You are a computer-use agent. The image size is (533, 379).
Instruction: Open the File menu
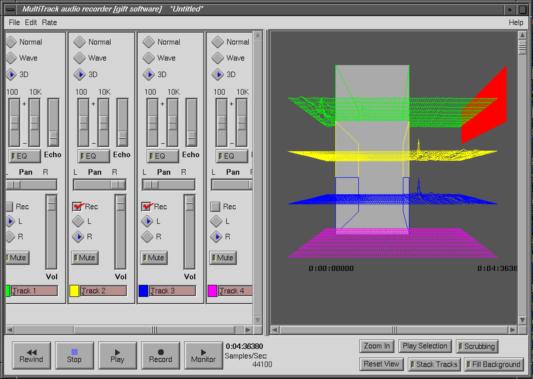click(x=14, y=22)
